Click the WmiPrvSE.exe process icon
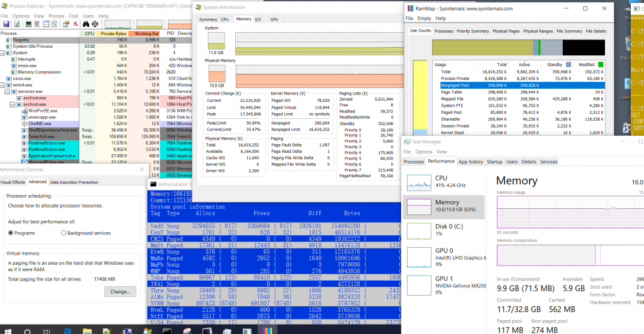 click(25, 111)
